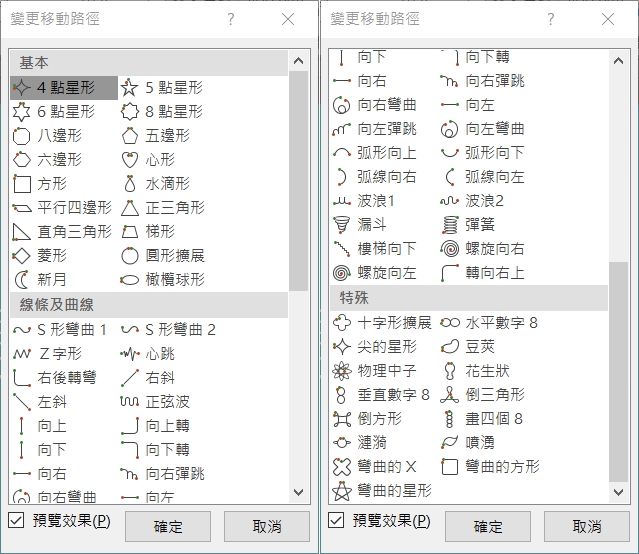Image resolution: width=639 pixels, height=554 pixels.
Task: Confirm with 確定 in right dialog
Action: (x=488, y=527)
